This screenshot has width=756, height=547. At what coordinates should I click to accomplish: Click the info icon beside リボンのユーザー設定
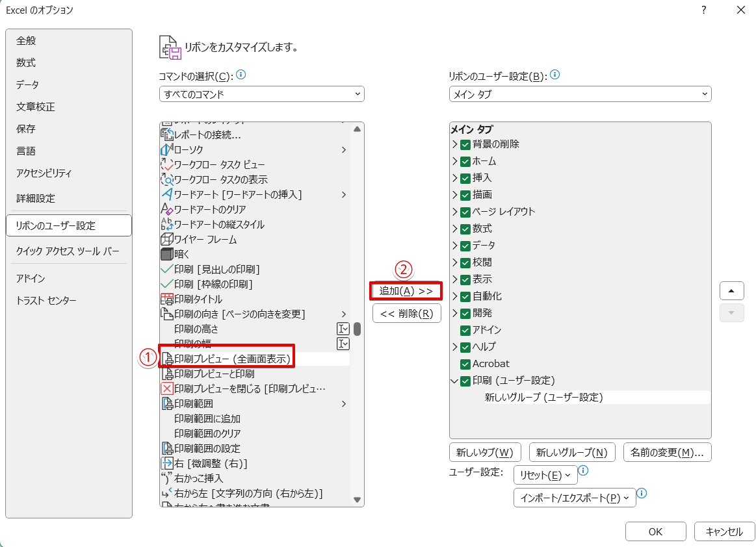[554, 75]
